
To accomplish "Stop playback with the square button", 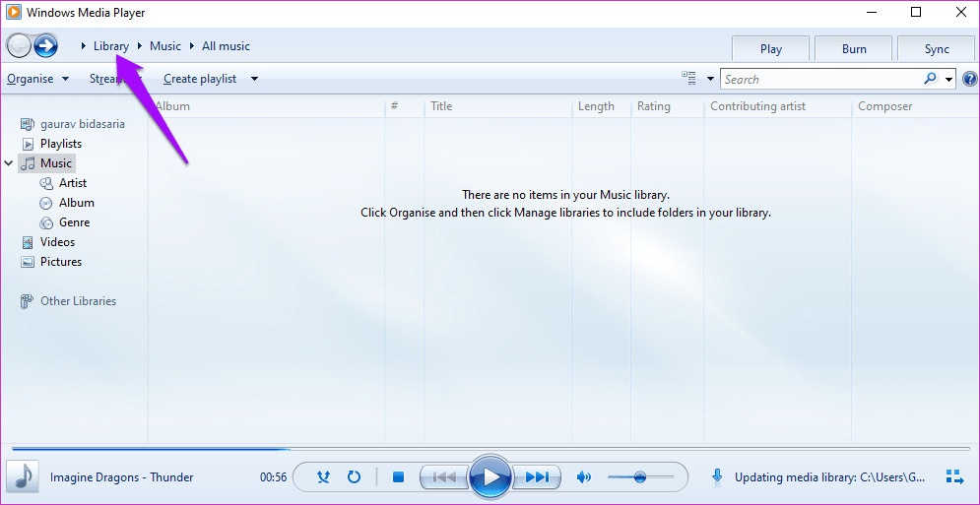I will tap(398, 476).
